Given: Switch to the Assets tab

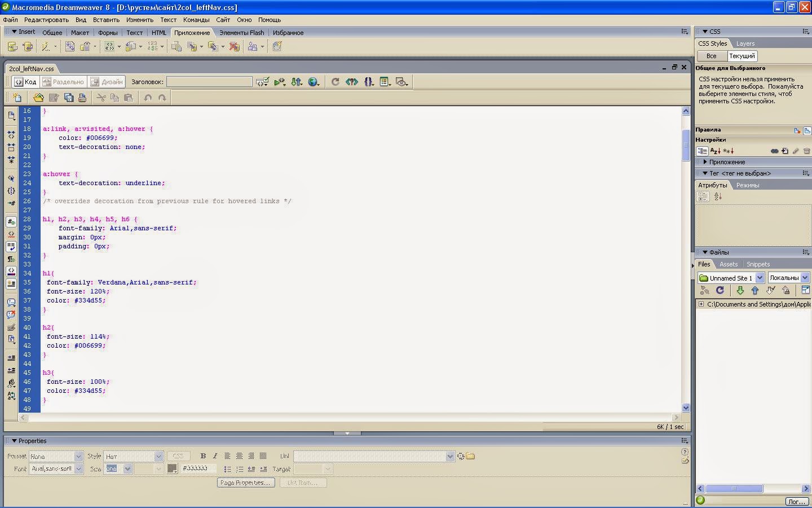Looking at the screenshot, I should tap(729, 264).
